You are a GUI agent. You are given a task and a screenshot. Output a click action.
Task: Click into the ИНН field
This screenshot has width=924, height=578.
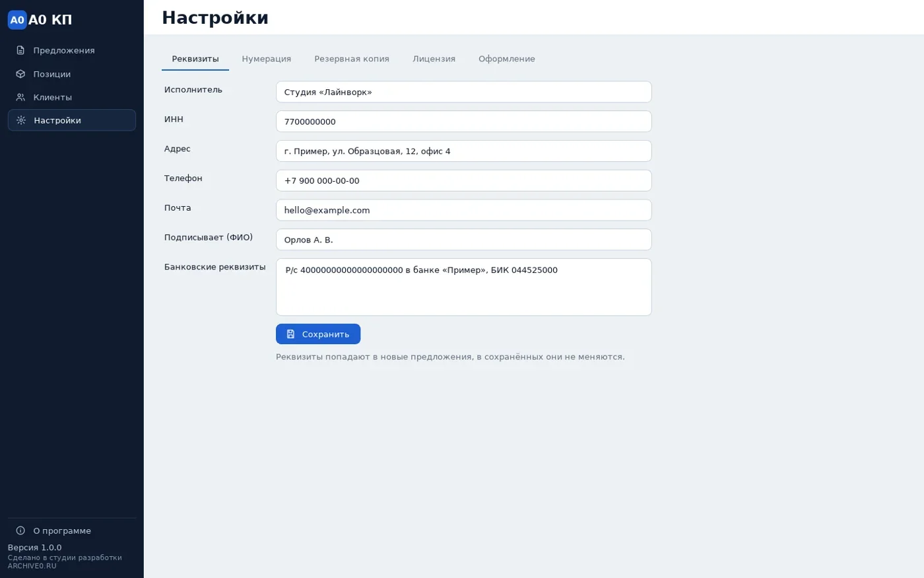click(x=464, y=122)
